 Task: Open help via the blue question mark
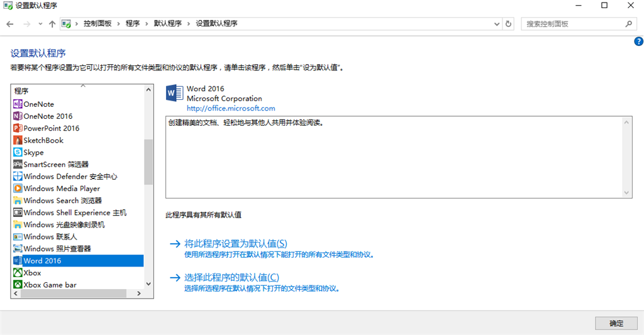point(639,41)
